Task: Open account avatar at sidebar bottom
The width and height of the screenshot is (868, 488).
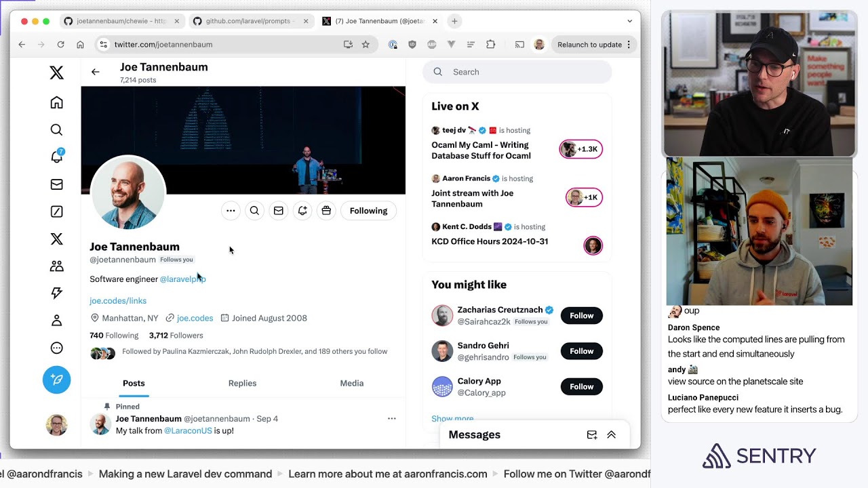Action: tap(57, 425)
